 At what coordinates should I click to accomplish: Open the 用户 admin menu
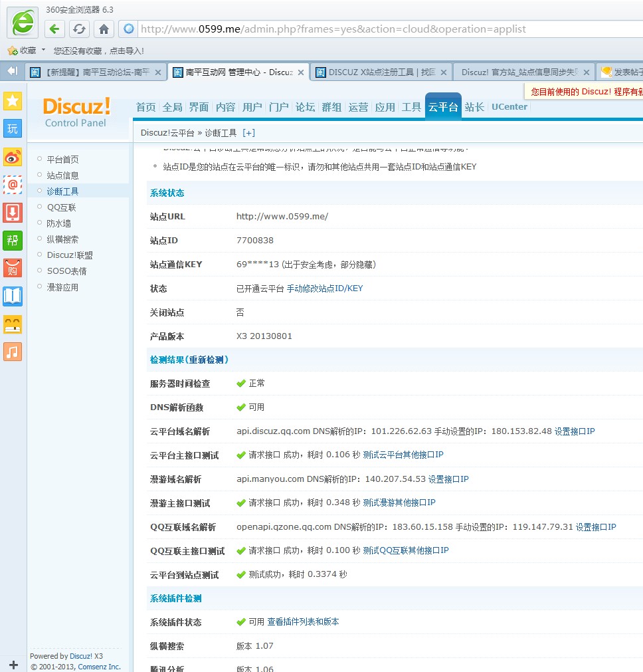click(x=252, y=107)
